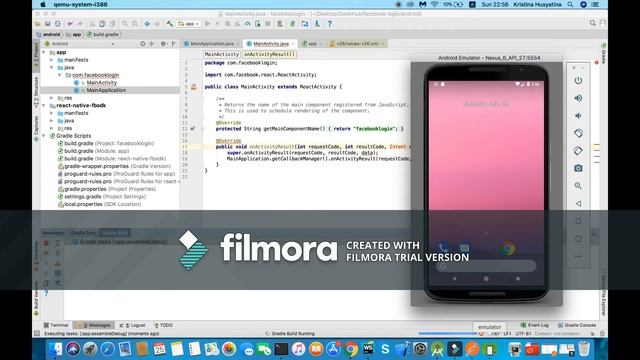Click the Copy toolbar icon
The image size is (640, 360).
102,24
